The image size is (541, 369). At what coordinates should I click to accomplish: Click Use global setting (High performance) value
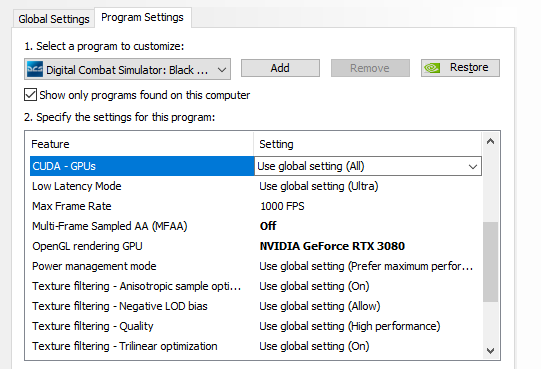point(350,326)
